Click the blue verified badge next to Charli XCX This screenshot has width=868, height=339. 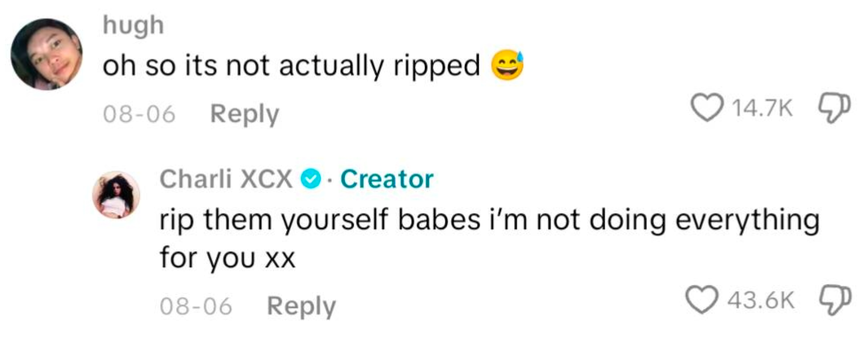[x=311, y=179]
